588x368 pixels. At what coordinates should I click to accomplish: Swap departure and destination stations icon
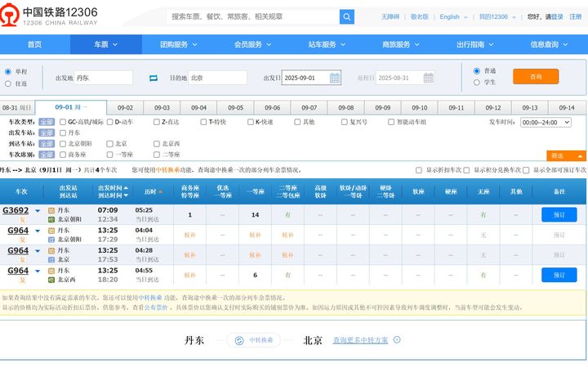pyautogui.click(x=153, y=78)
